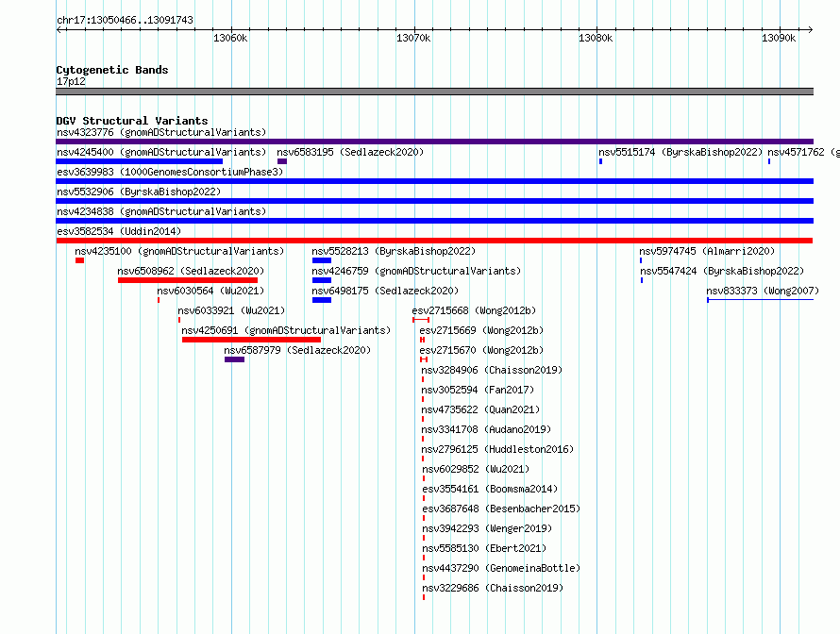Open nsv6508962 (Sedlazeck2020) variant
The height and width of the screenshot is (634, 840).
pos(191,271)
